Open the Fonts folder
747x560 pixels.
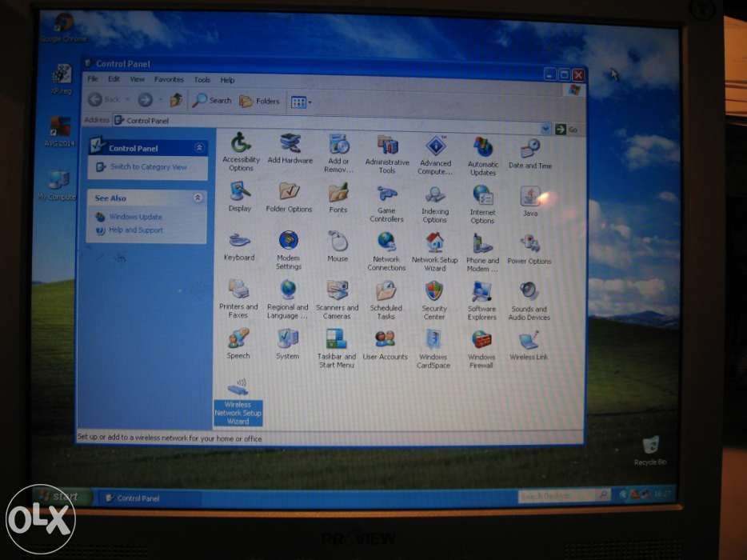pos(338,198)
